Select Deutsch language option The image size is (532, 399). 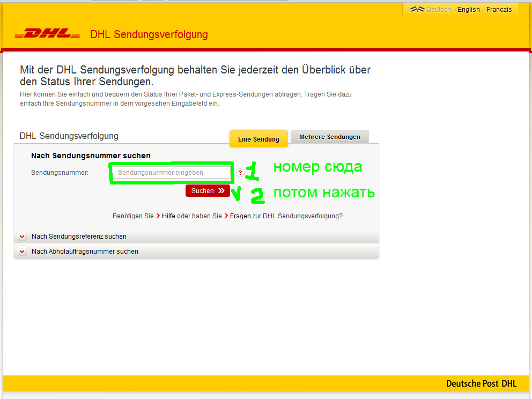pyautogui.click(x=438, y=10)
